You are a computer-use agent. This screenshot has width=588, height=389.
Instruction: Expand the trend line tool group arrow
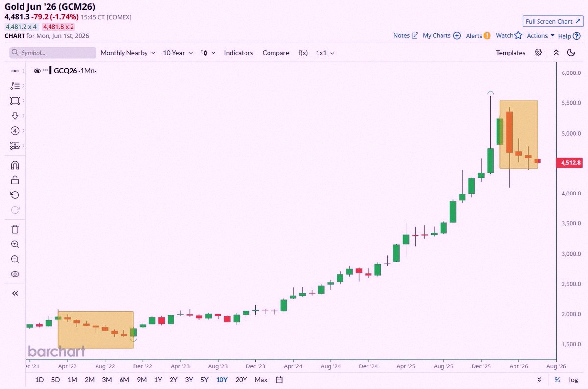coord(23,71)
